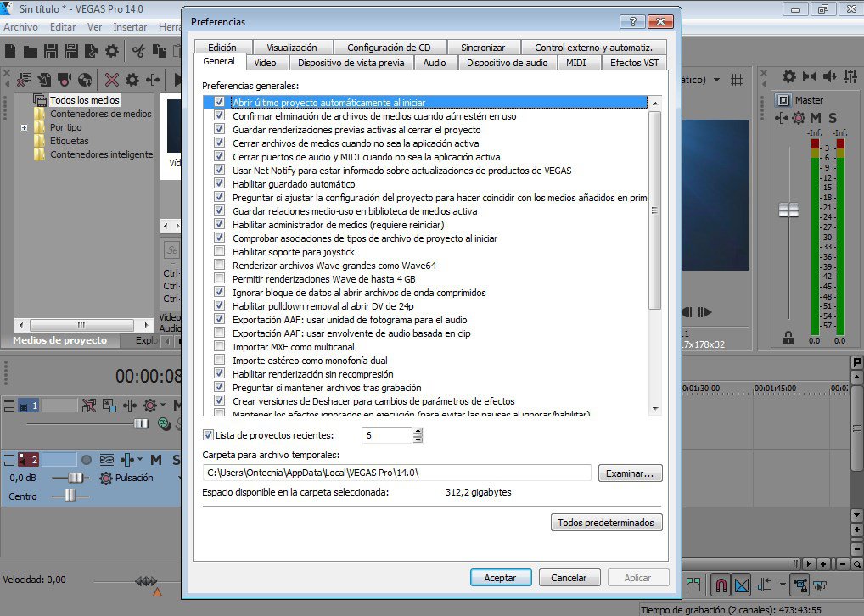Screen dimensions: 864x616
Task: Click the Media FX icon in media toolbar
Action: tap(153, 80)
